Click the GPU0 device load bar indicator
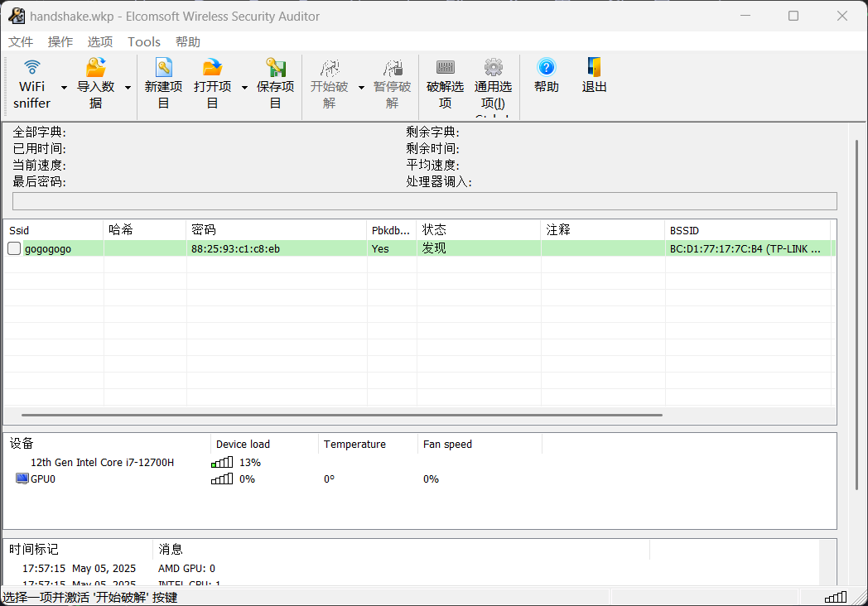This screenshot has width=868, height=606. click(x=222, y=479)
